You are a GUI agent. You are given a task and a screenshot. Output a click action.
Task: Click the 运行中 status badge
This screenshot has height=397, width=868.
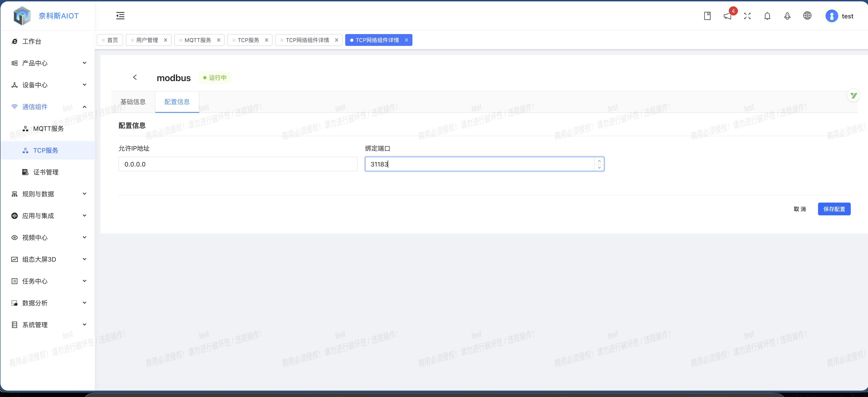coord(215,77)
